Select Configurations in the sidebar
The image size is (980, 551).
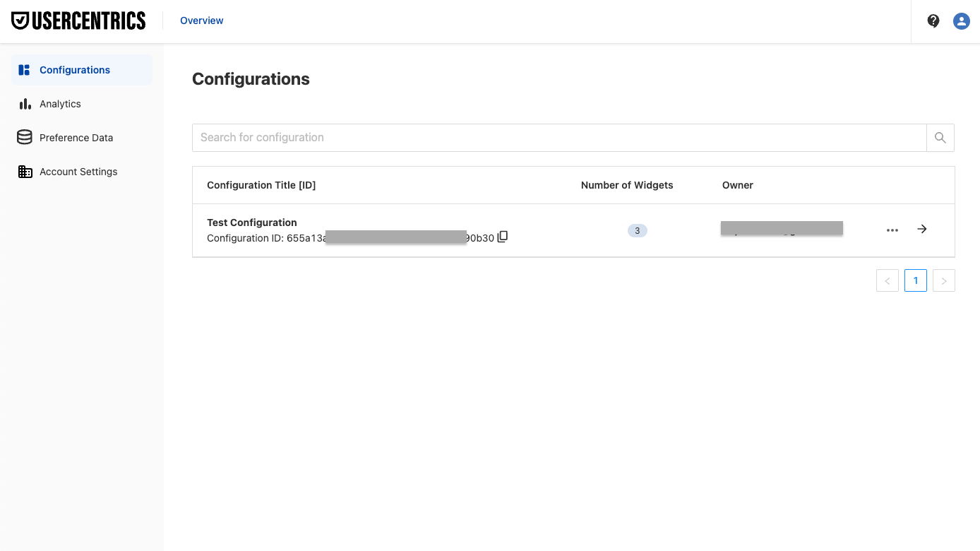coord(82,70)
